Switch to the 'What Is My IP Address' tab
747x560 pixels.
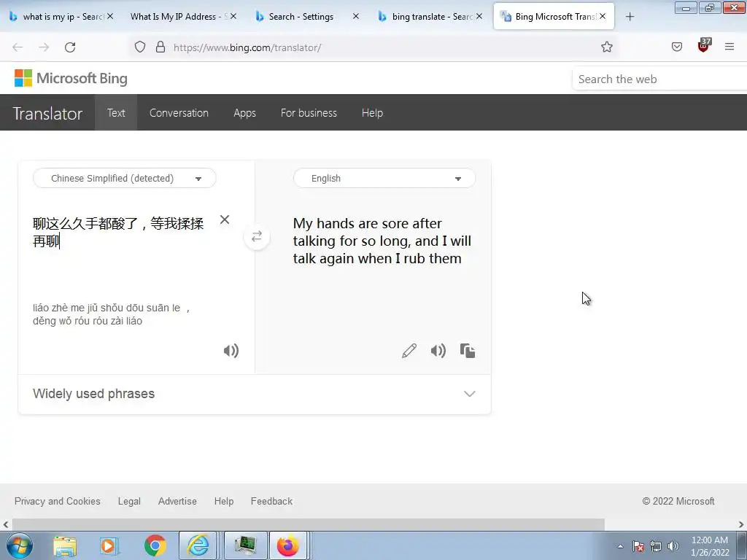click(x=179, y=17)
